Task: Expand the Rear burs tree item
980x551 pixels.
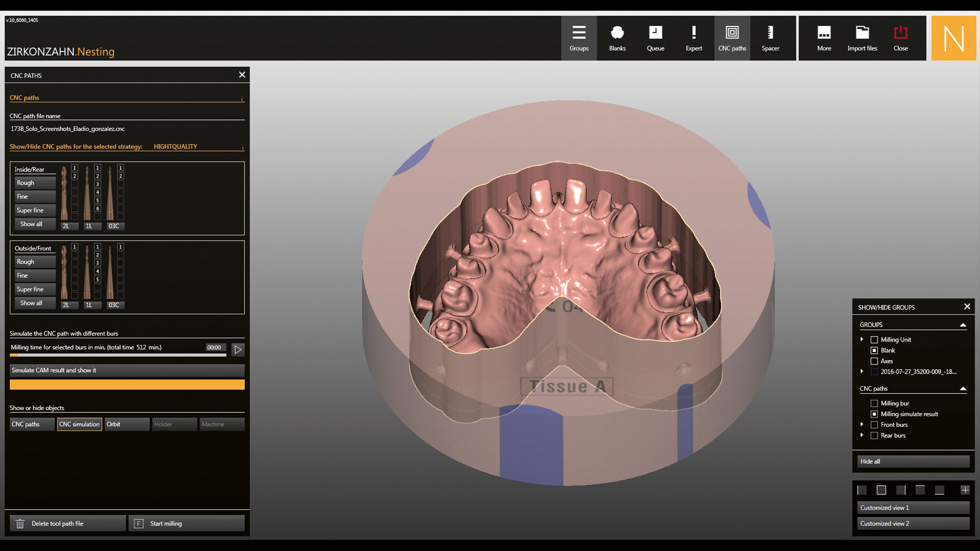Action: [x=862, y=435]
